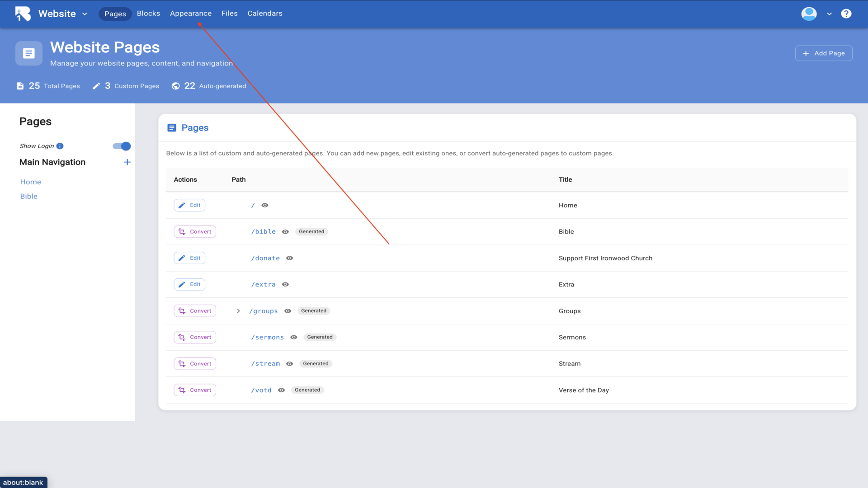Click the Add Page button
This screenshot has width=868, height=488.
click(824, 53)
